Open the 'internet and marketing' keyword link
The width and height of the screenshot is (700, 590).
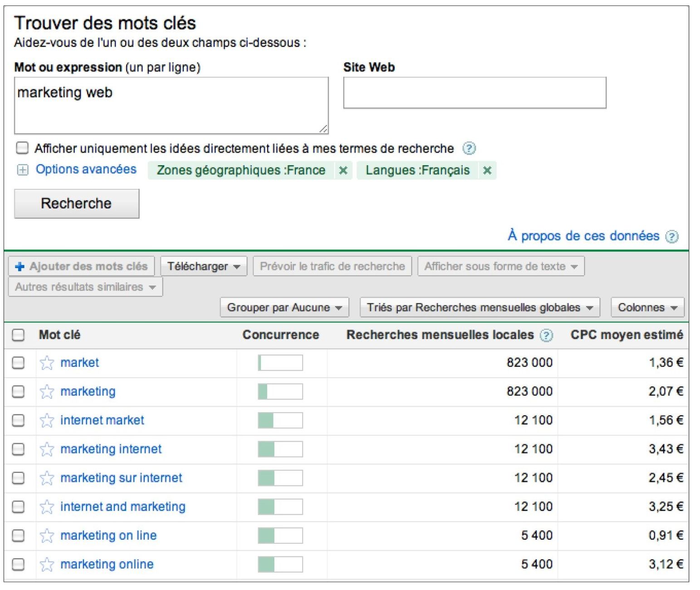tap(123, 506)
